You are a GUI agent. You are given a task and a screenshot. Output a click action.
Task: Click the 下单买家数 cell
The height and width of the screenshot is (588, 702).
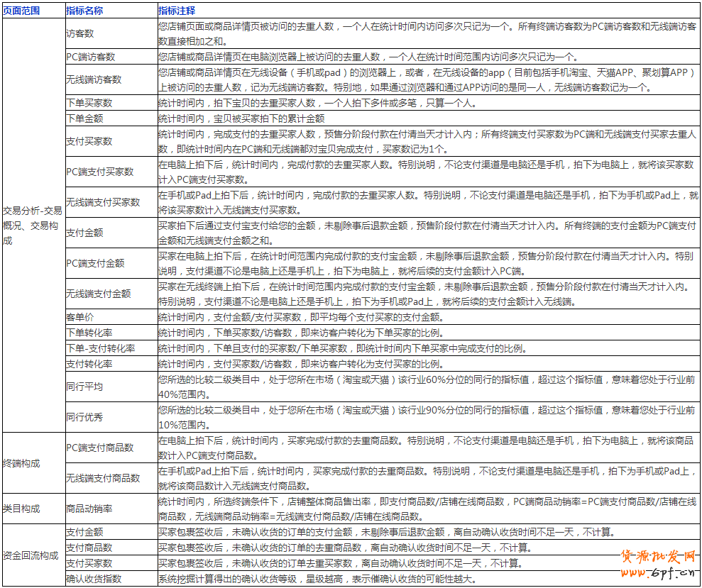(111, 103)
